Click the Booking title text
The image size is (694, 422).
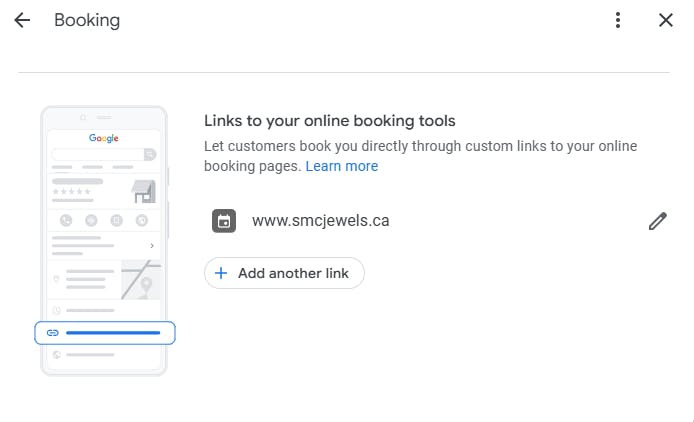tap(87, 20)
